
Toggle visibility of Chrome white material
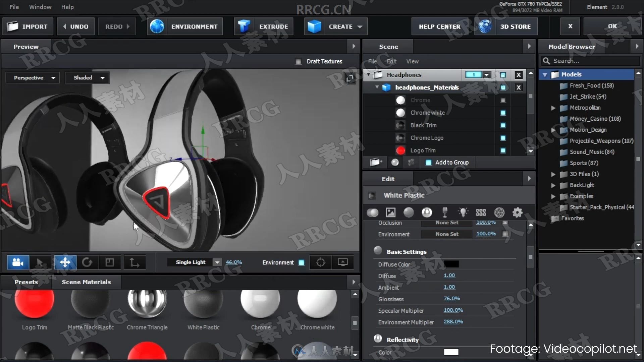[x=503, y=113]
